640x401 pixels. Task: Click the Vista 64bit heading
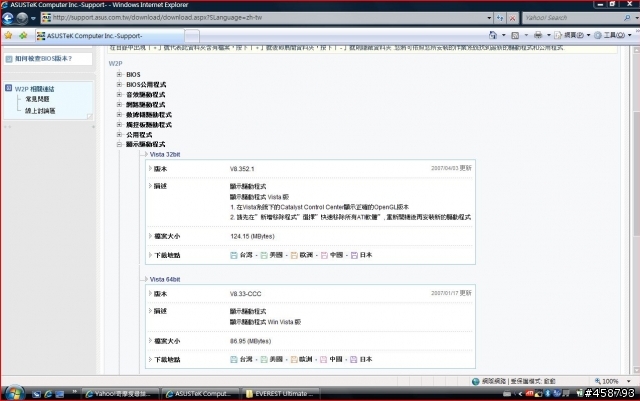point(164,279)
